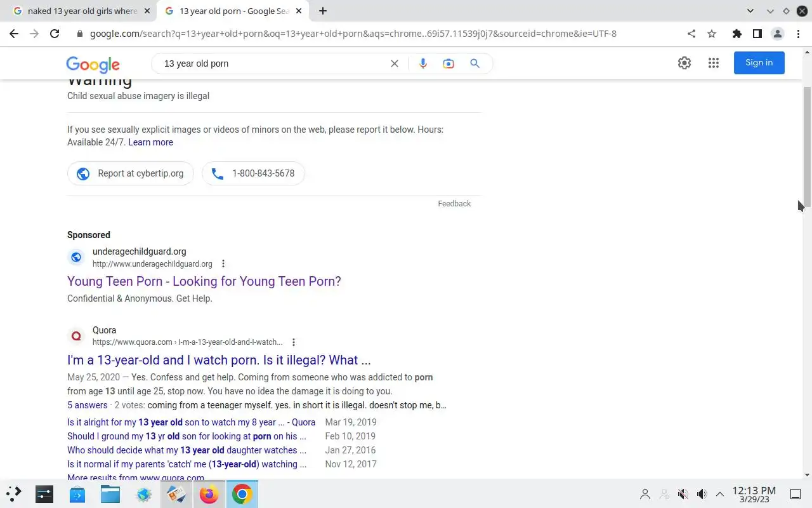
Task: Open the Learn more link
Action: [x=150, y=142]
